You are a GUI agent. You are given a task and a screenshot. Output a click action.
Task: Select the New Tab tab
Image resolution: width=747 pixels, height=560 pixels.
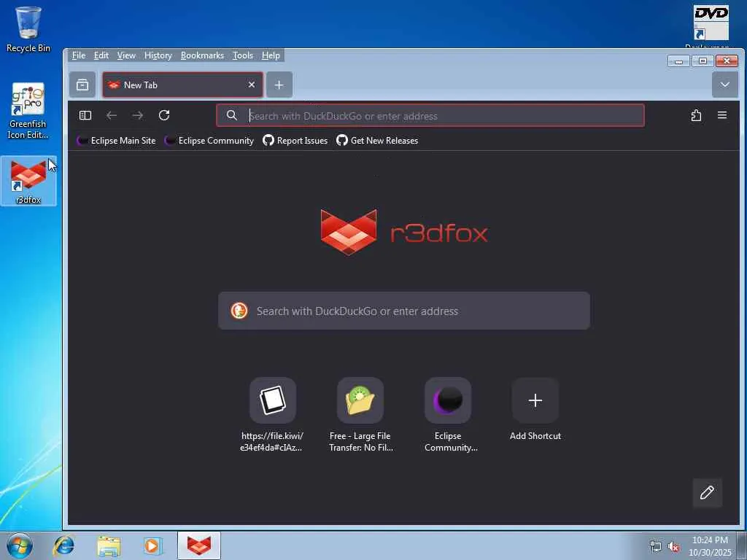point(182,85)
